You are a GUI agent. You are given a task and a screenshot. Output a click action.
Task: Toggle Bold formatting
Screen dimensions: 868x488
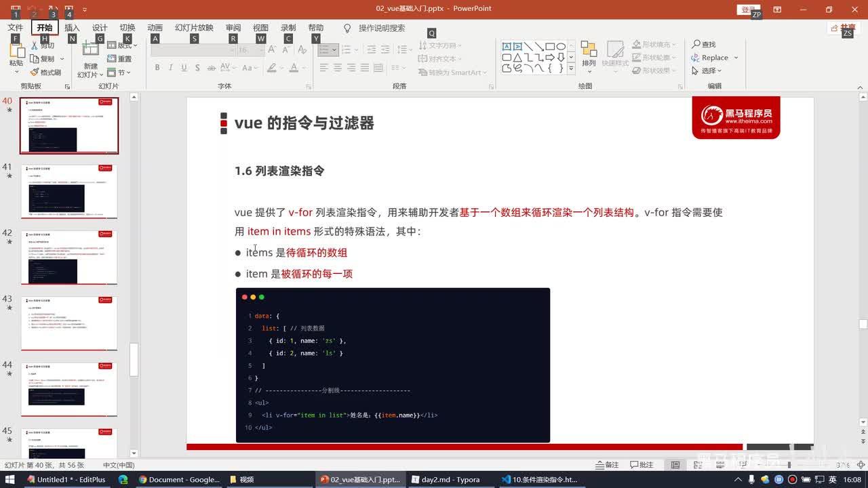pyautogui.click(x=157, y=68)
